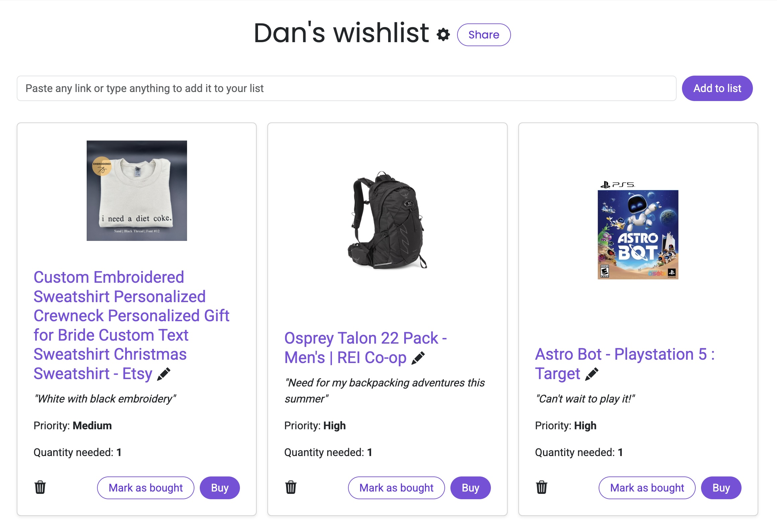Delete the Etsy sweatshirt with trash icon
The width and height of the screenshot is (777, 532).
point(40,487)
